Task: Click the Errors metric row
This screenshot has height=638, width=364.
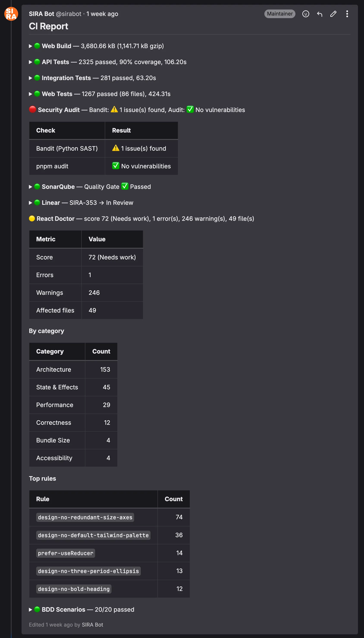Action: [x=86, y=275]
